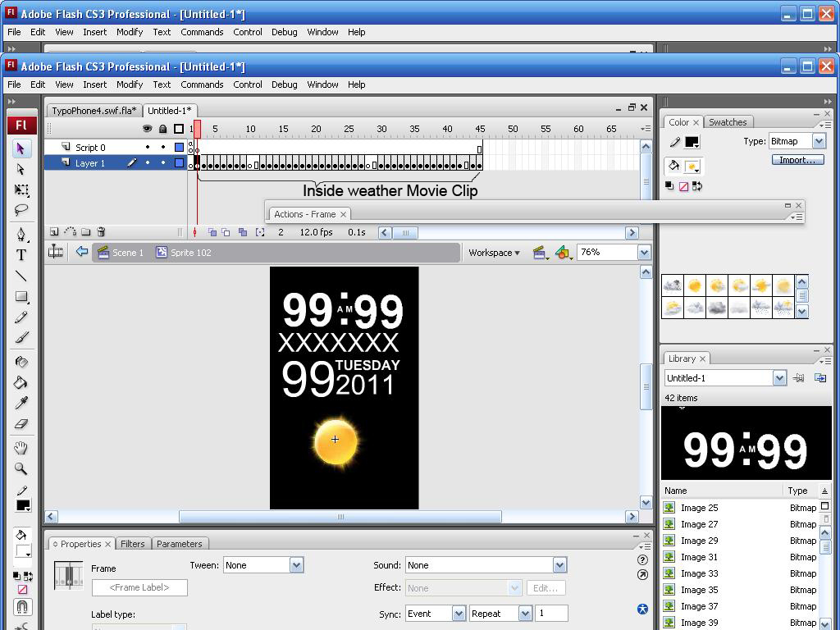Select the Text tool
Screen dimensions: 840x630
tap(21, 255)
